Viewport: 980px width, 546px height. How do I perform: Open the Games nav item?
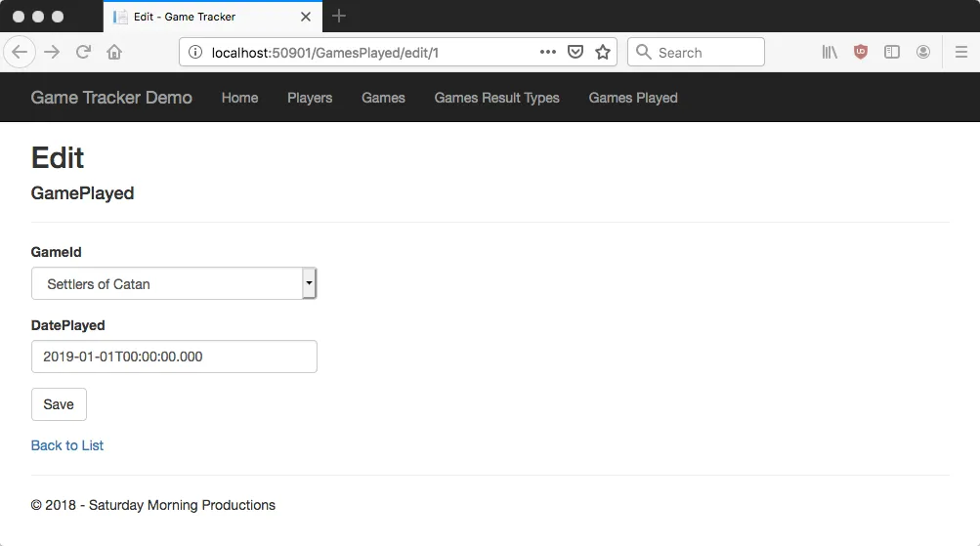[x=383, y=98]
